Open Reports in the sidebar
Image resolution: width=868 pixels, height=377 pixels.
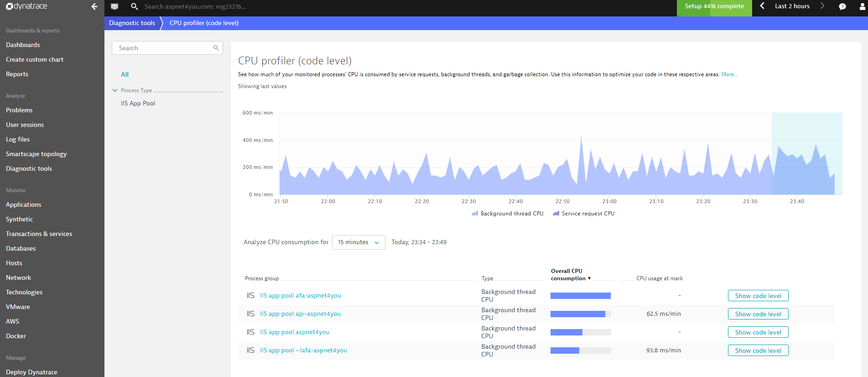pyautogui.click(x=17, y=74)
